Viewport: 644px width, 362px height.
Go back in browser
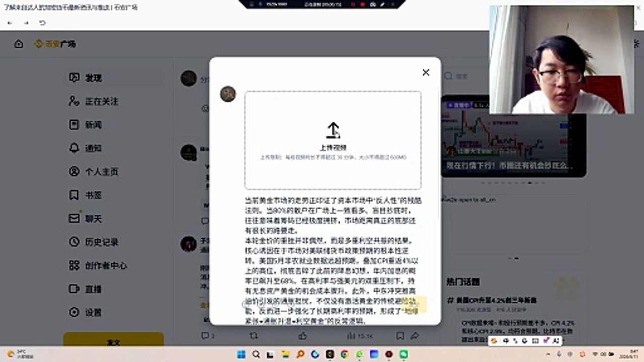click(x=10, y=23)
